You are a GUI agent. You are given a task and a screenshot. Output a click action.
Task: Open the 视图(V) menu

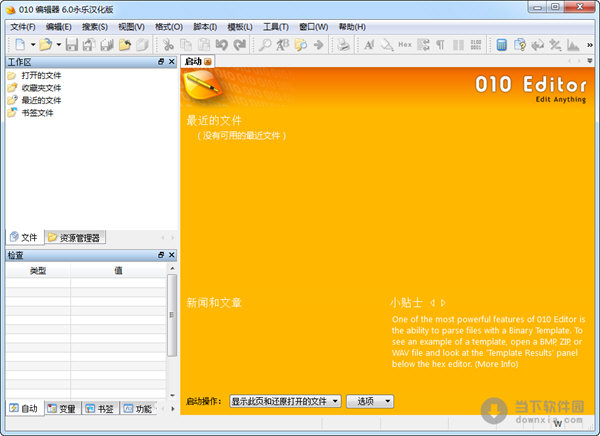point(131,27)
